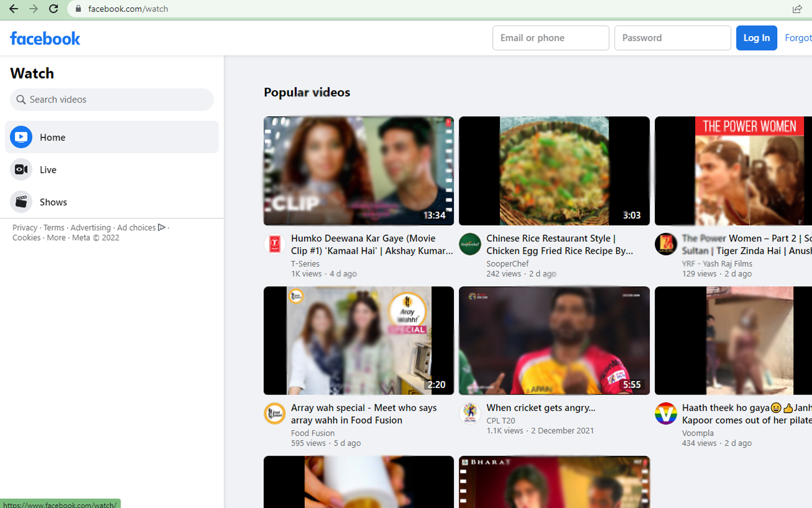Open the Cookies footer link
Screen dimensions: 812x508
click(x=27, y=238)
